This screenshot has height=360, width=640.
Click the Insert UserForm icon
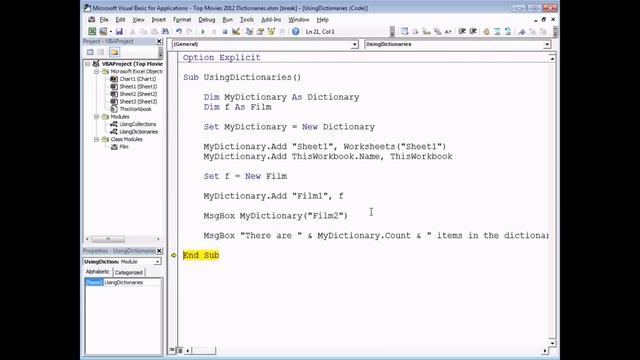pyautogui.click(x=103, y=31)
